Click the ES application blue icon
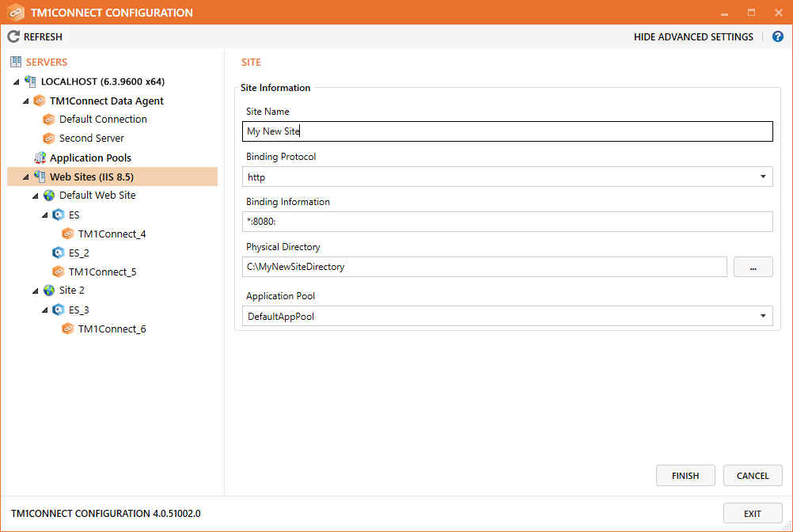The height and width of the screenshot is (532, 793). click(59, 215)
